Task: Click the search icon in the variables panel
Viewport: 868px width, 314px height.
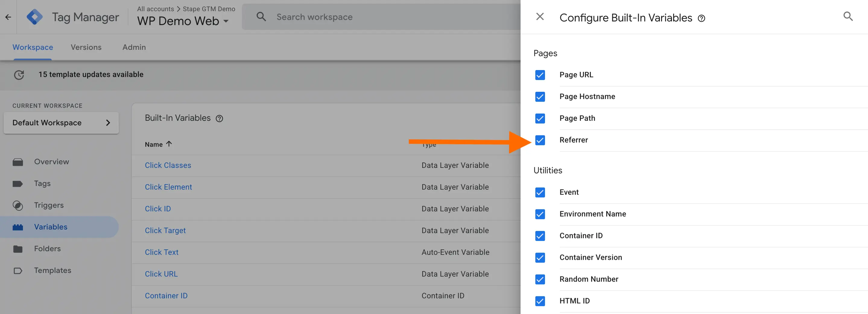Action: point(848,17)
